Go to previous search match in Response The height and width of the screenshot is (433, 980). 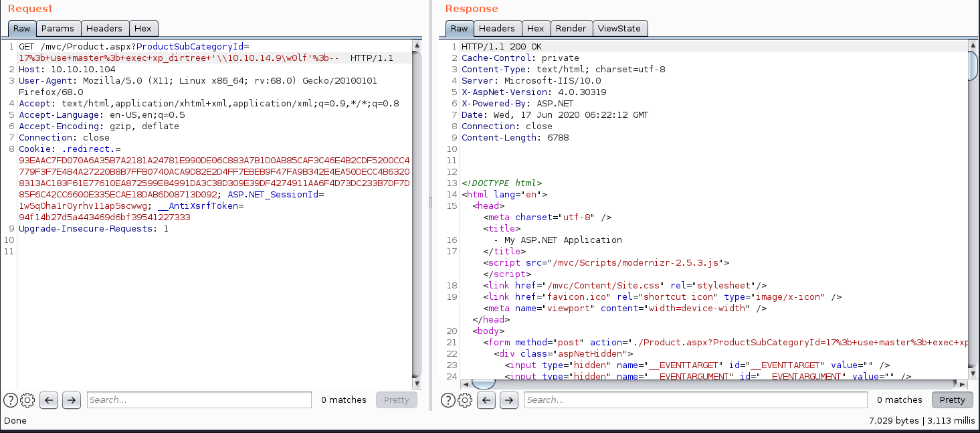(x=486, y=400)
